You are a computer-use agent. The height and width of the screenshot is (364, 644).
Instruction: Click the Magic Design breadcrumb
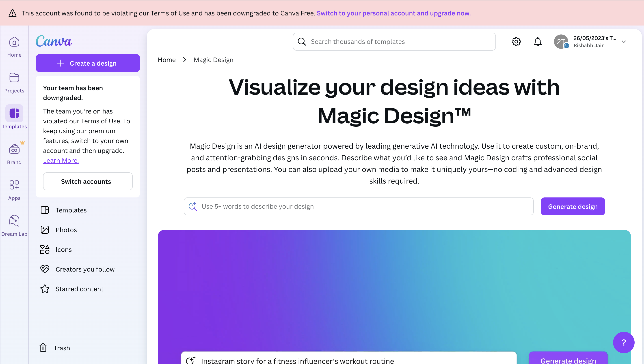[213, 60]
